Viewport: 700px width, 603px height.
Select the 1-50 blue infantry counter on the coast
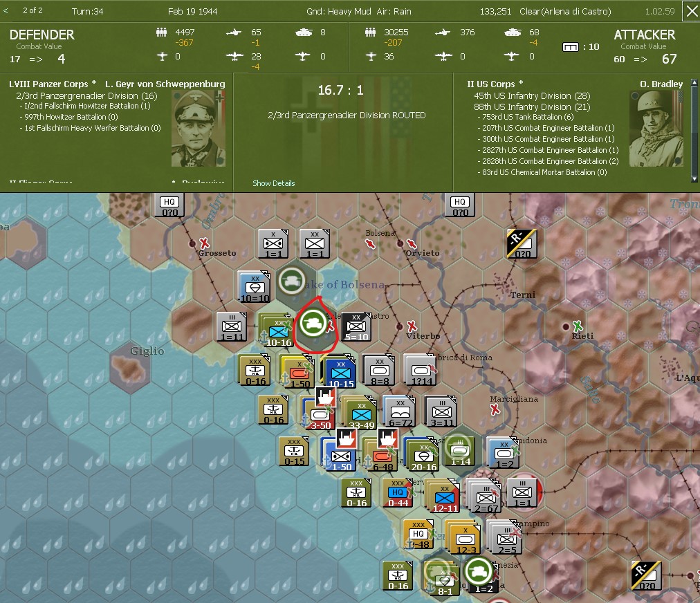(x=340, y=455)
